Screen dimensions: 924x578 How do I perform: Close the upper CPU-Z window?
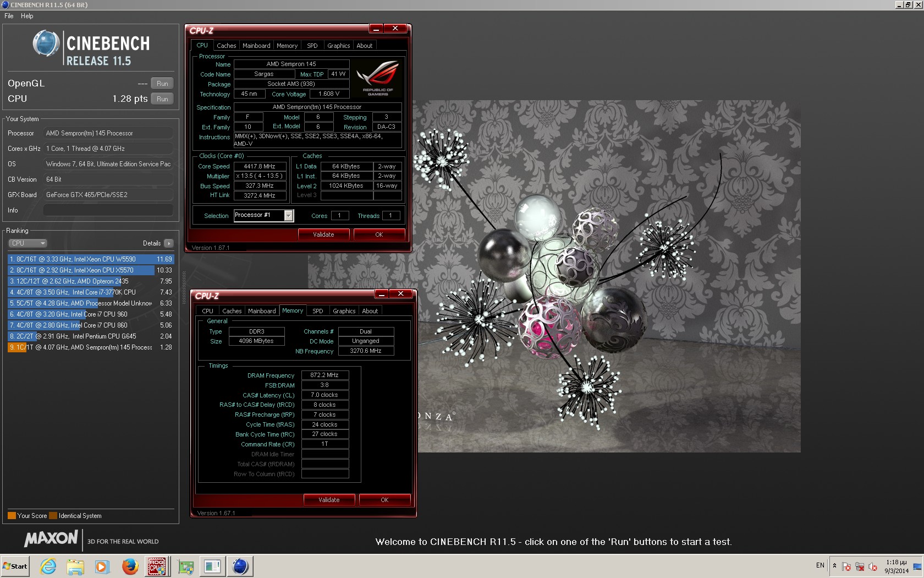pyautogui.click(x=395, y=29)
